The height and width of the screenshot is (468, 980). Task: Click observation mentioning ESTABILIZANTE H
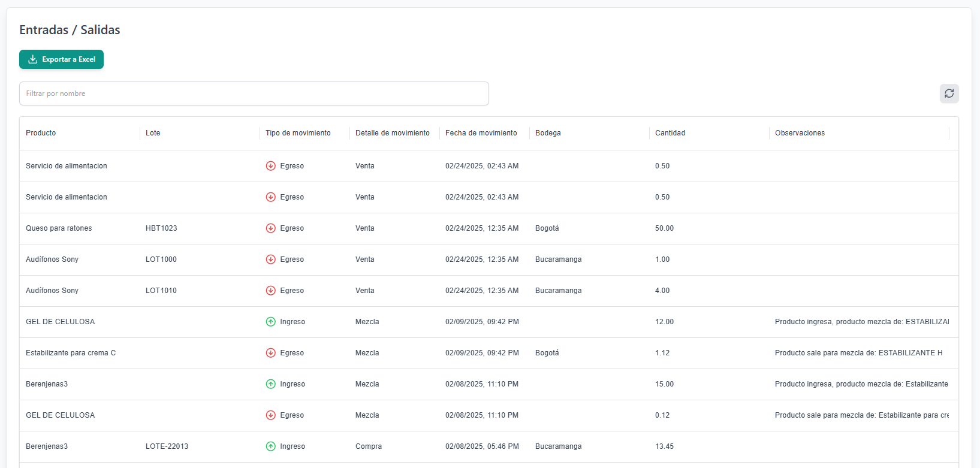coord(858,353)
